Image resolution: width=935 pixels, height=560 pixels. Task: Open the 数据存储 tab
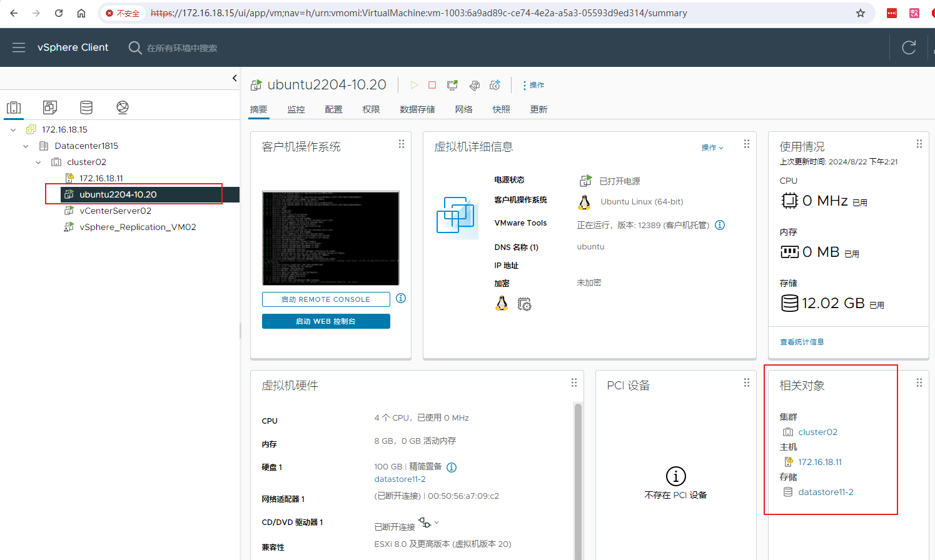tap(418, 109)
